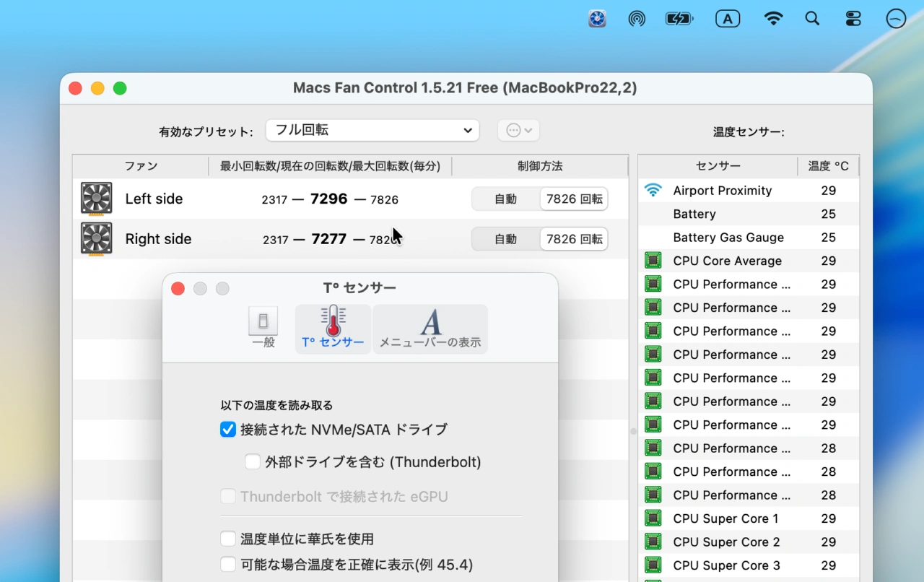
Task: Select the CPU Super Core 1 sensor row
Action: click(x=725, y=518)
